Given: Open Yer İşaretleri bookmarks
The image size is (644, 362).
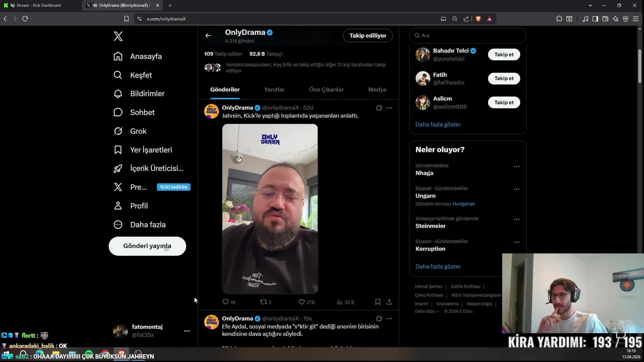Looking at the screenshot, I should click(x=143, y=150).
